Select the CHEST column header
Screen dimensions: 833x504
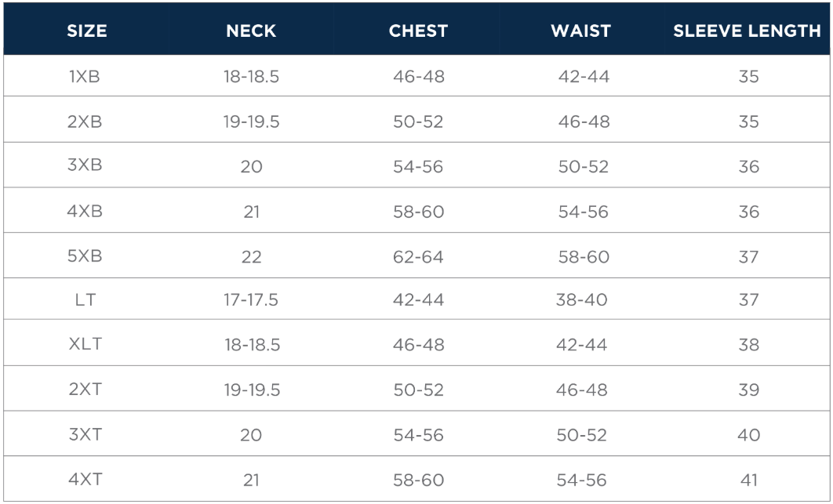[418, 31]
